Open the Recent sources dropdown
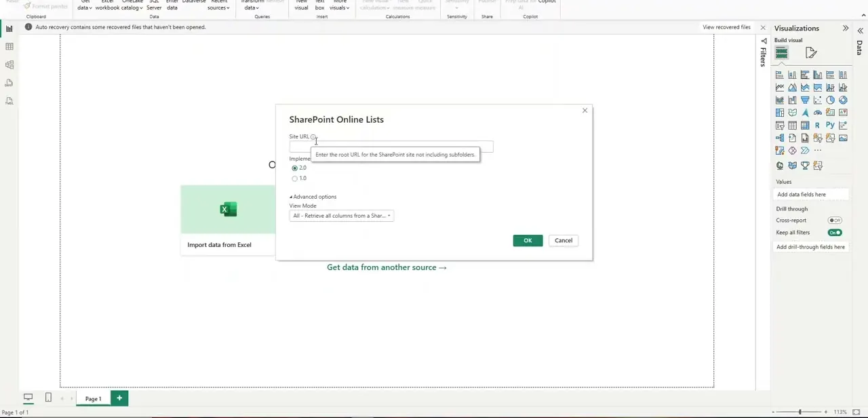 218,5
